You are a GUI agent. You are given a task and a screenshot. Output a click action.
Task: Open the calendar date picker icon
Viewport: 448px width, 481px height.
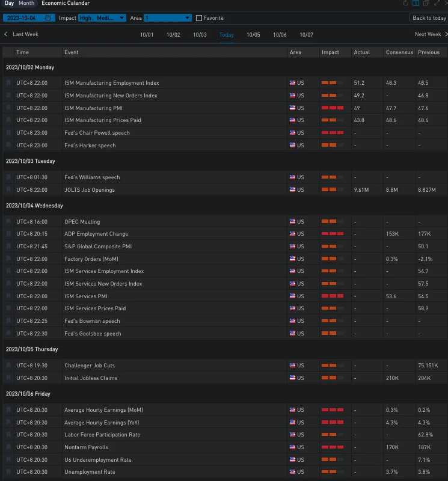point(48,18)
